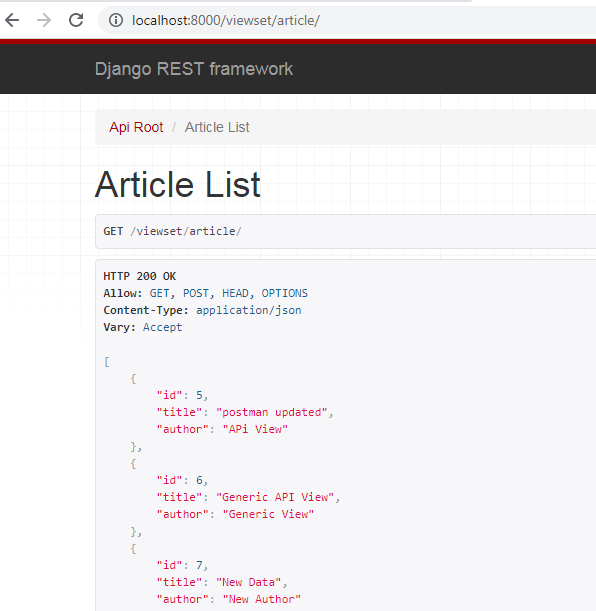Open the Django REST framework brand link
This screenshot has height=611, width=596.
tap(194, 69)
